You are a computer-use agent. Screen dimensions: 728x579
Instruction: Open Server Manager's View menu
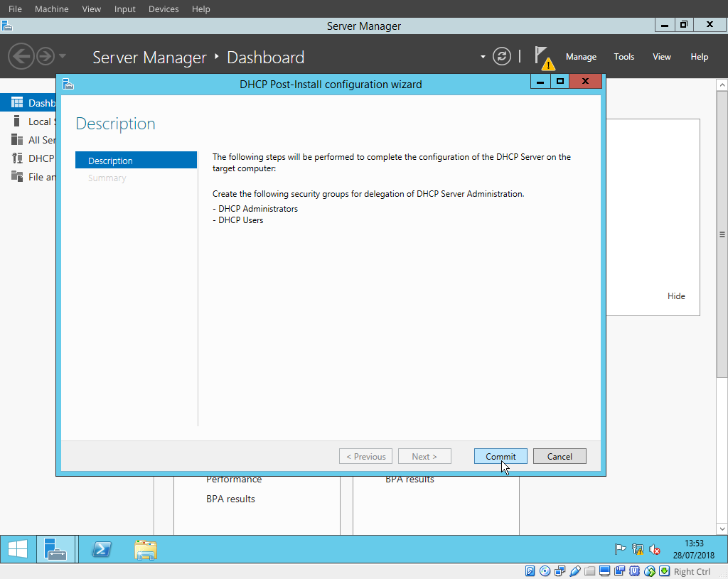pyautogui.click(x=662, y=57)
